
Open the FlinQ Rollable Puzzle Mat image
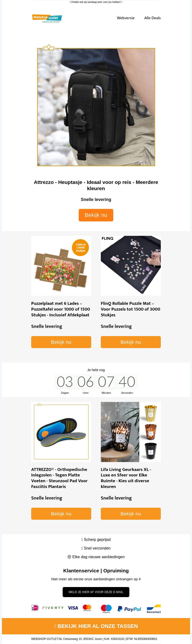pos(131,266)
